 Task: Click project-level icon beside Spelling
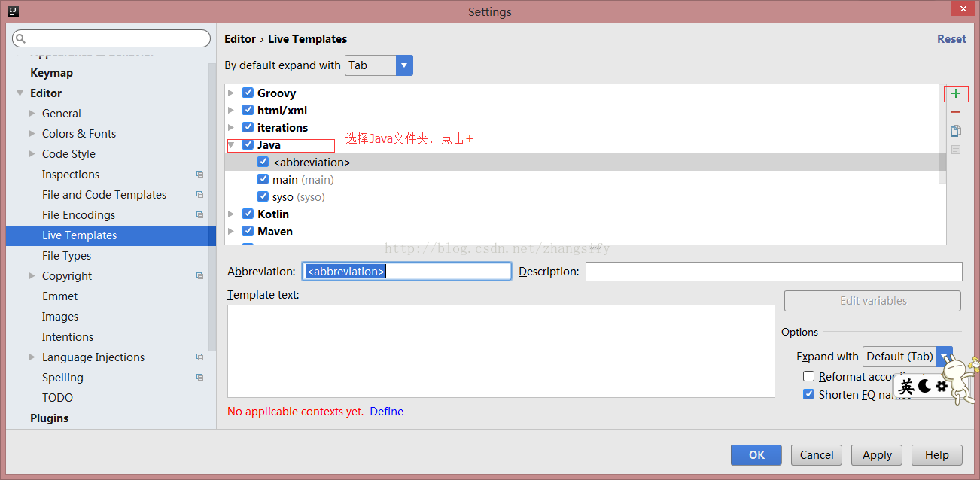point(199,378)
